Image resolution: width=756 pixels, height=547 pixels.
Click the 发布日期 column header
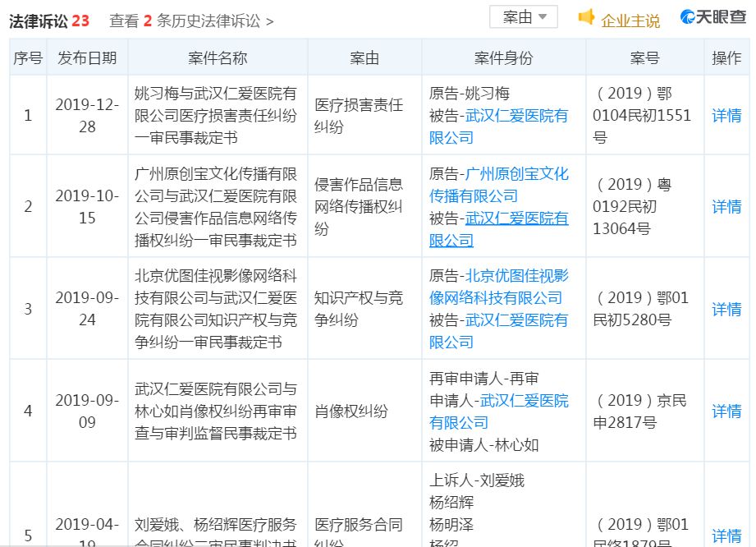[x=87, y=57]
